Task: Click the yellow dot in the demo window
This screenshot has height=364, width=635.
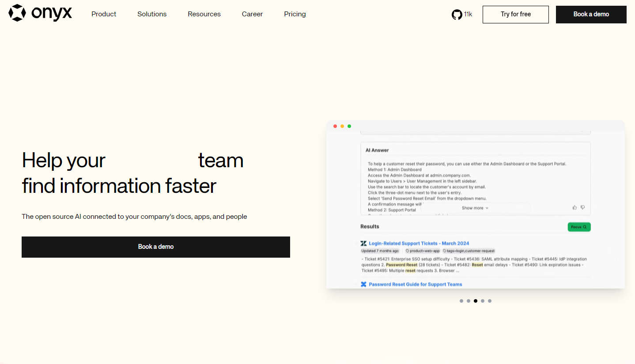Action: pyautogui.click(x=342, y=126)
